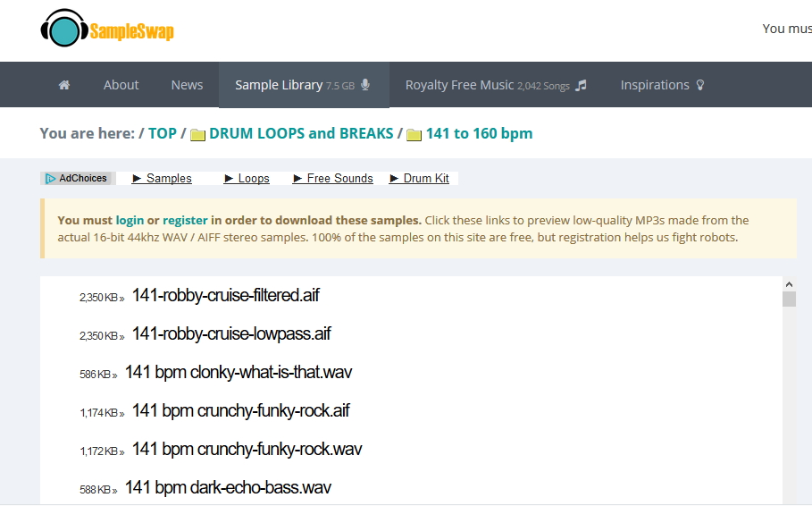Click the microphone icon in Sample Library tab
The image size is (812, 506).
(365, 85)
